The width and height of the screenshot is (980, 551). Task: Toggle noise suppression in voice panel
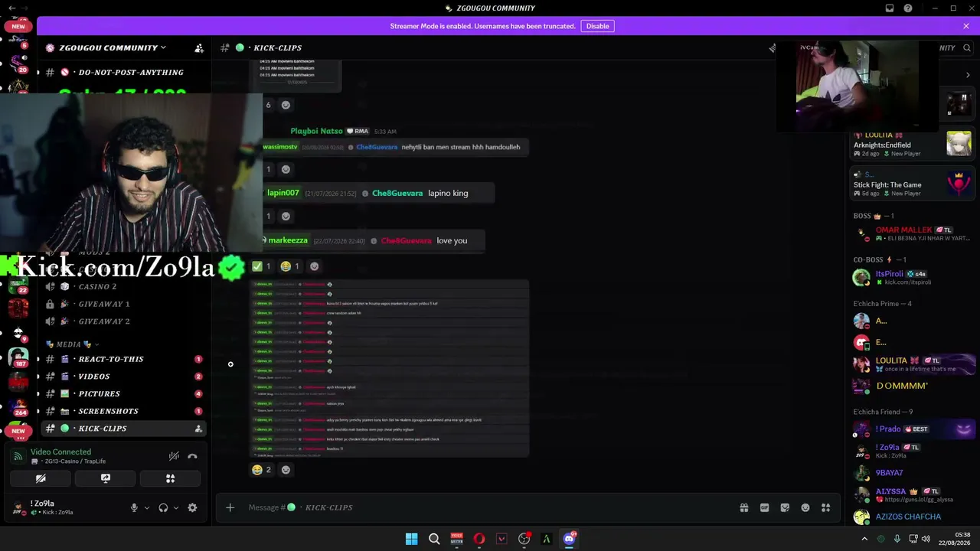(x=174, y=456)
